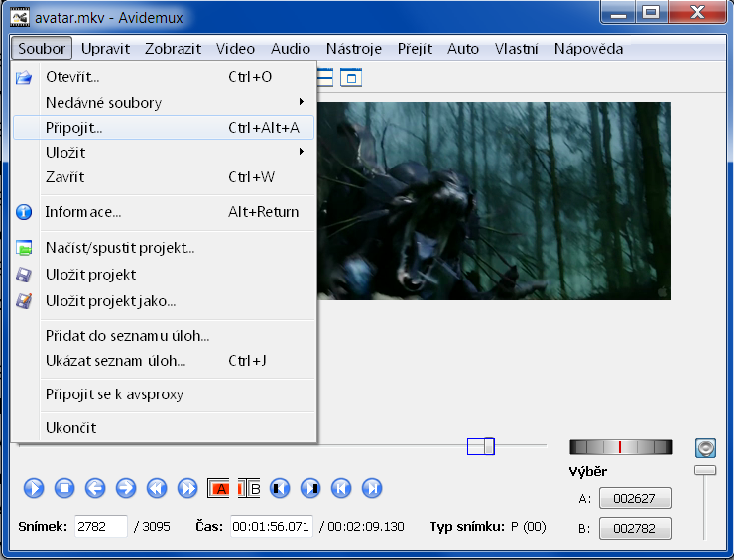This screenshot has height=560, width=734.
Task: Click the save-as icon beside Uložit projekt jako
Action: coord(24,301)
